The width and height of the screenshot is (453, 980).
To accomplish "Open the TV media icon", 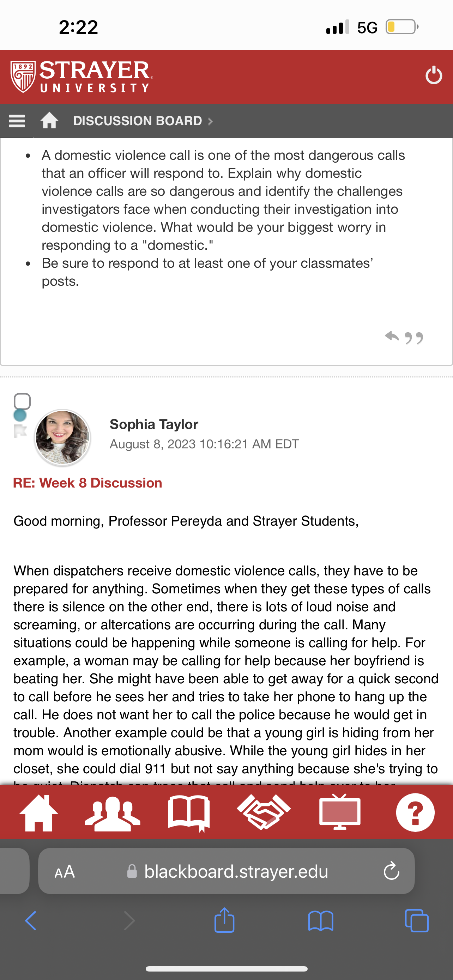I will click(x=340, y=812).
